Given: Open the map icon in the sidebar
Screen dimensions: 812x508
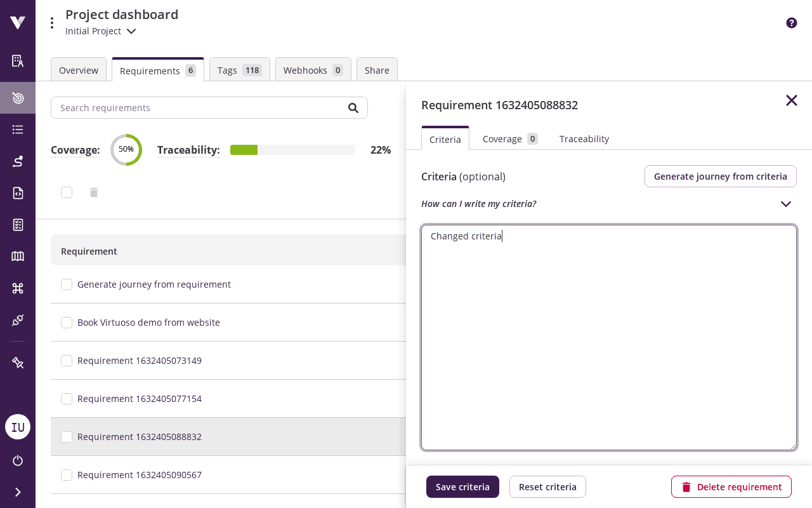Looking at the screenshot, I should pos(18,257).
